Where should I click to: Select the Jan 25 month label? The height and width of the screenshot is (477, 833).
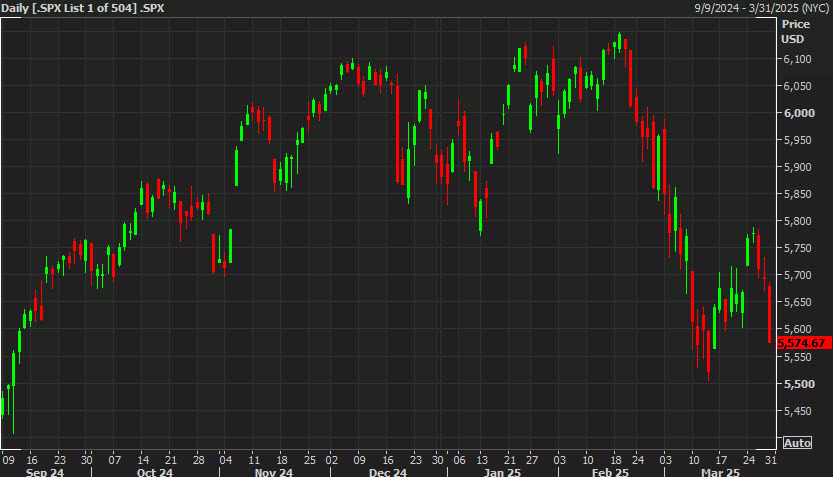tap(501, 471)
